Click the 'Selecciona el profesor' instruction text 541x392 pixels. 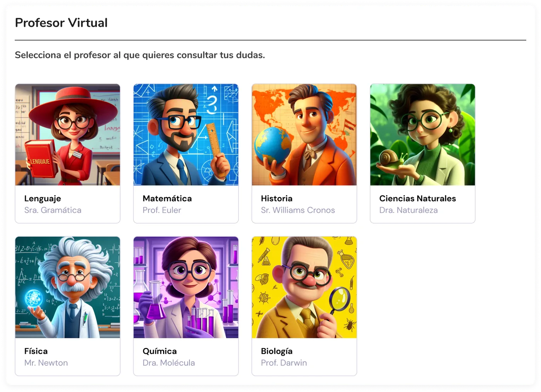point(140,55)
